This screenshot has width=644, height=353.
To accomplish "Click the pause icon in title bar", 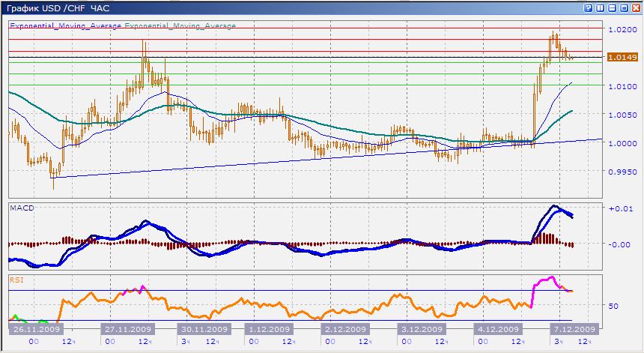I will 601,7.
